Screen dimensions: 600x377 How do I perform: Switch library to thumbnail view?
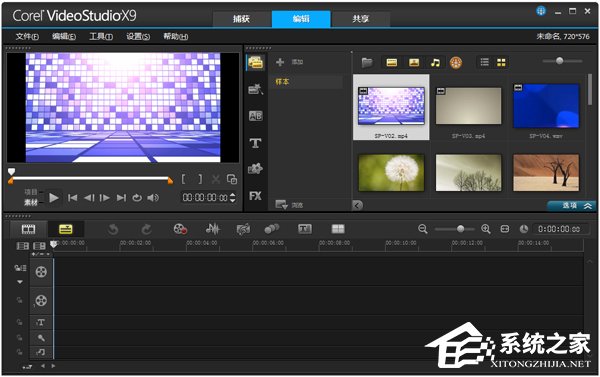[501, 62]
